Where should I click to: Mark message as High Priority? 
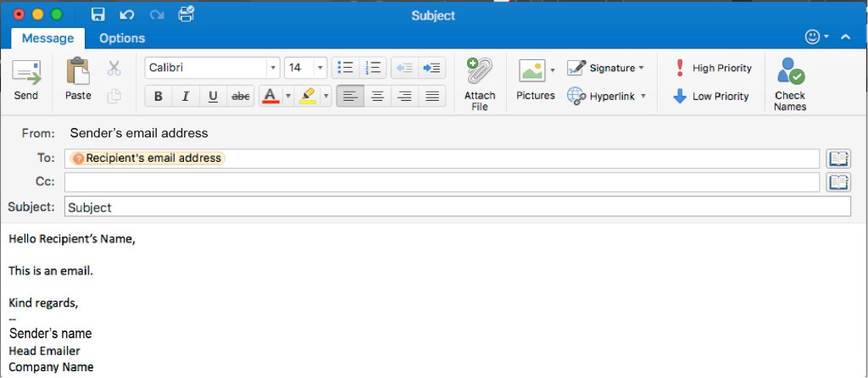(713, 68)
